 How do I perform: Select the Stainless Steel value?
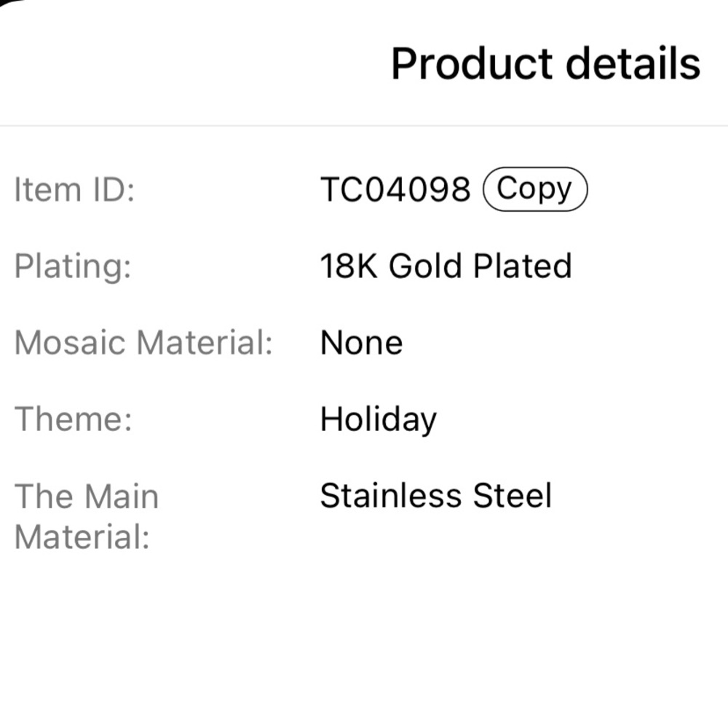click(x=436, y=495)
